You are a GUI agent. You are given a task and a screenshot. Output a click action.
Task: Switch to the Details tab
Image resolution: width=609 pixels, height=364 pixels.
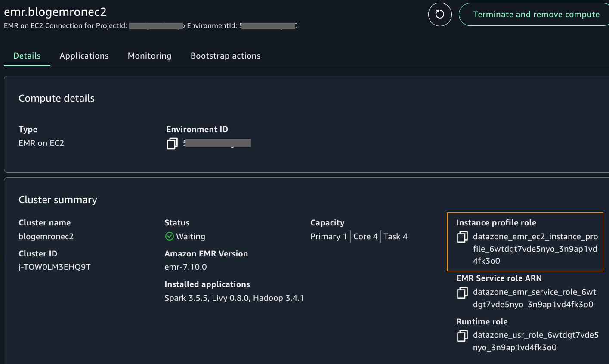tap(27, 56)
